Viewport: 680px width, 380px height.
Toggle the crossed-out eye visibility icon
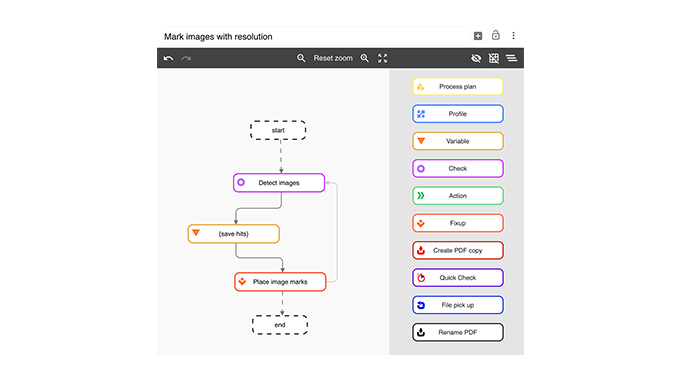(x=476, y=58)
